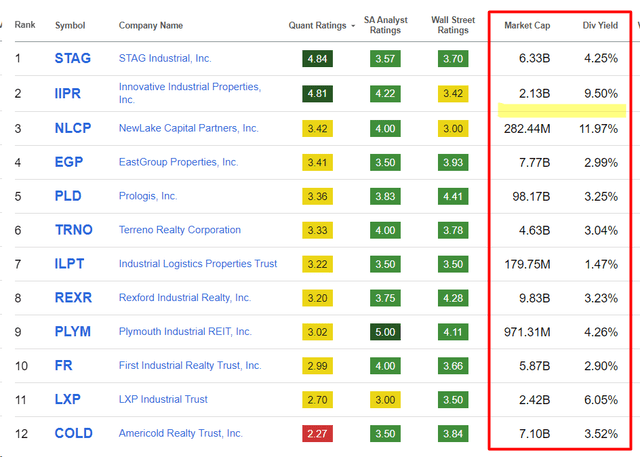The height and width of the screenshot is (457, 640).
Task: Click IIPR Wall Street rating 3.42
Action: pos(453,94)
